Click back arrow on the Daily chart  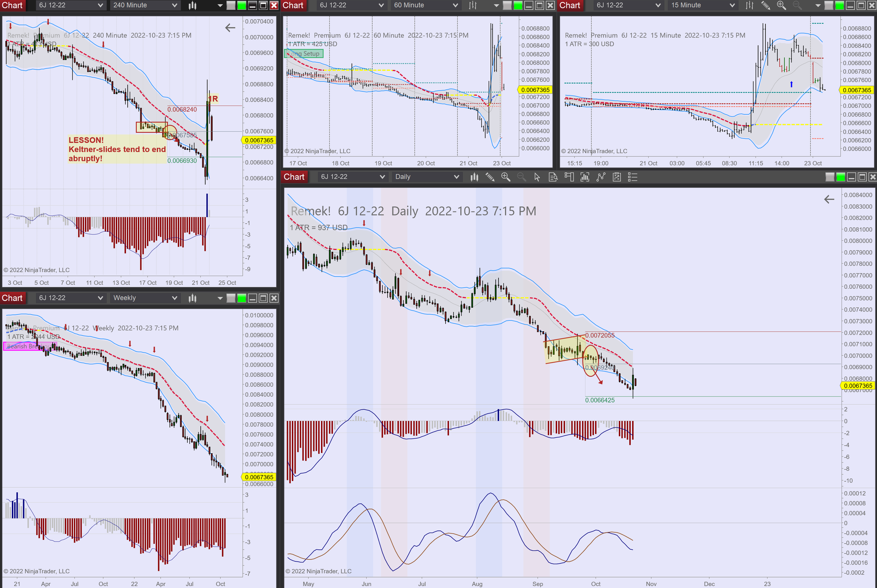(x=829, y=199)
